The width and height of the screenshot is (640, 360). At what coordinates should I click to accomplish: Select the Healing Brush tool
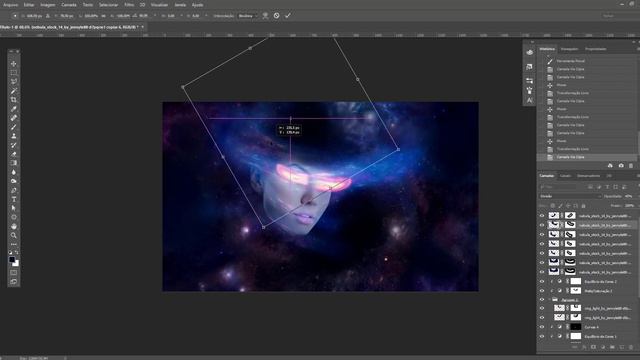point(13,118)
